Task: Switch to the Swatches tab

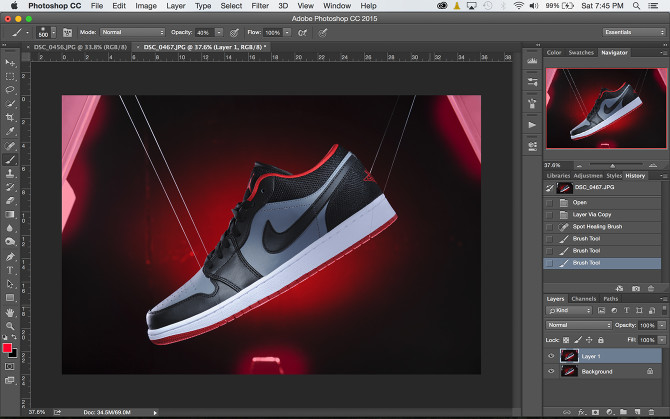Action: click(x=581, y=53)
